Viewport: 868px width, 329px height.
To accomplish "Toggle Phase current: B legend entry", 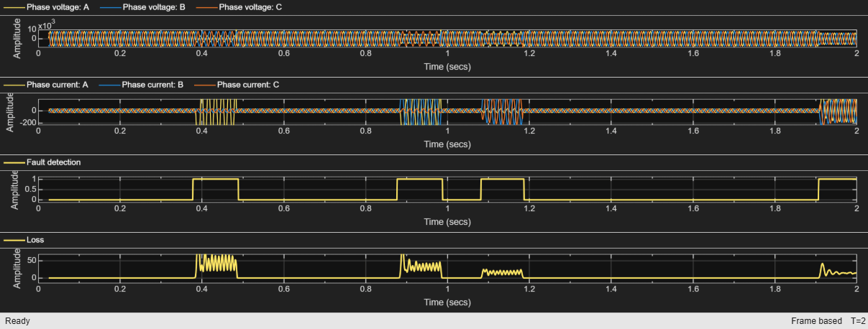I will coord(141,85).
